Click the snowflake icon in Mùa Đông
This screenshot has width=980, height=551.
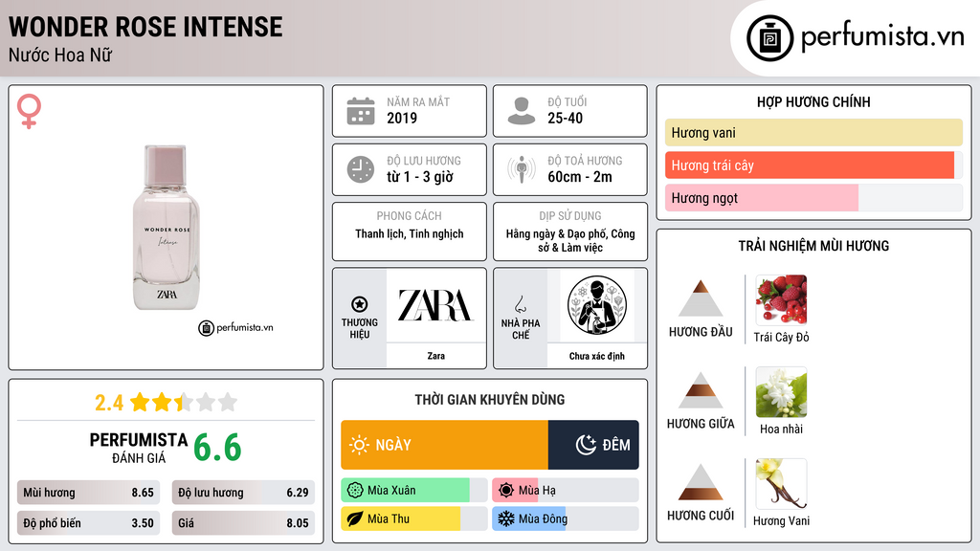pyautogui.click(x=506, y=518)
